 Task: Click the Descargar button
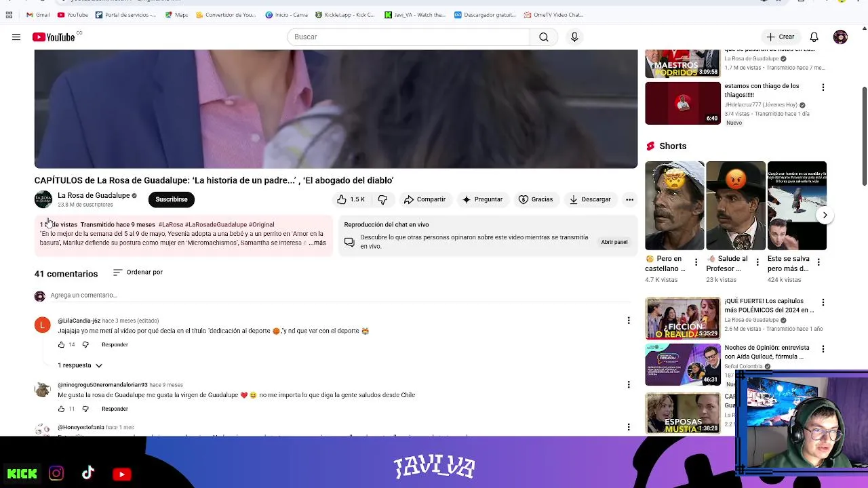click(590, 199)
